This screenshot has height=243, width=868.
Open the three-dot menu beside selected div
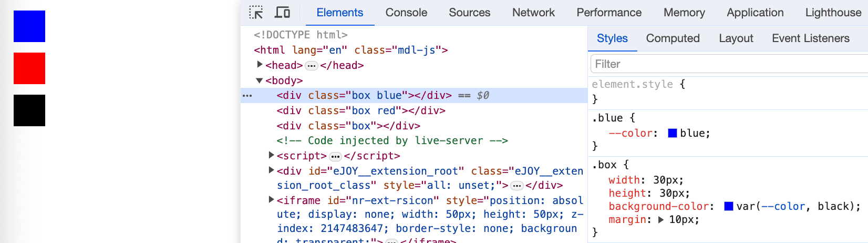pyautogui.click(x=247, y=96)
